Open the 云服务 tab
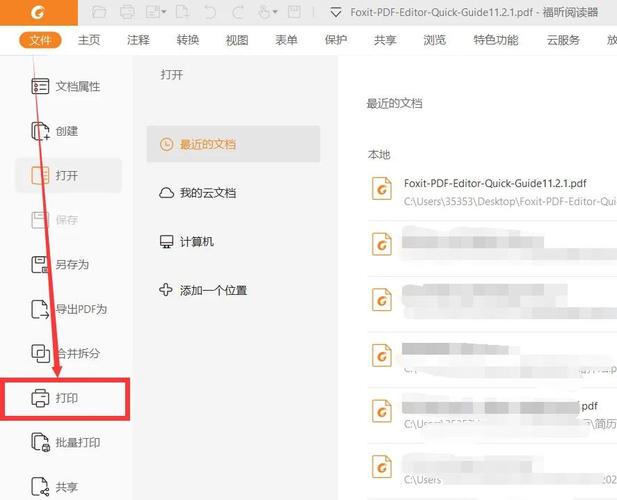 point(563,40)
